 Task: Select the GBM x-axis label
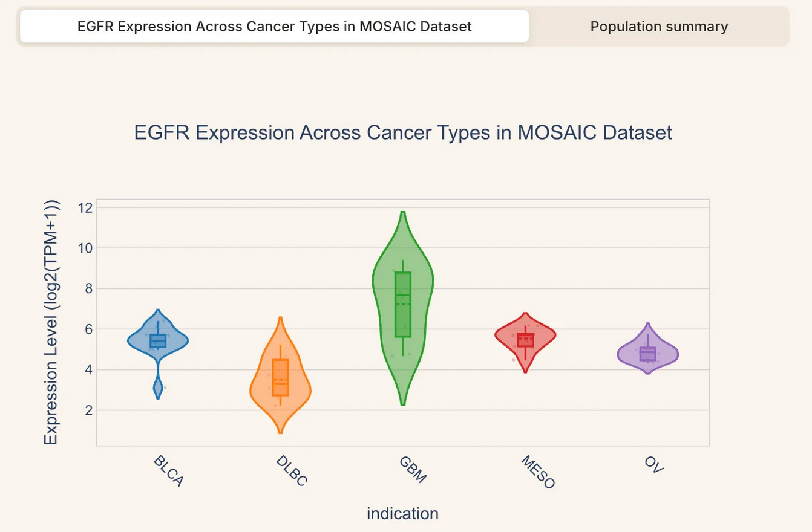click(413, 470)
